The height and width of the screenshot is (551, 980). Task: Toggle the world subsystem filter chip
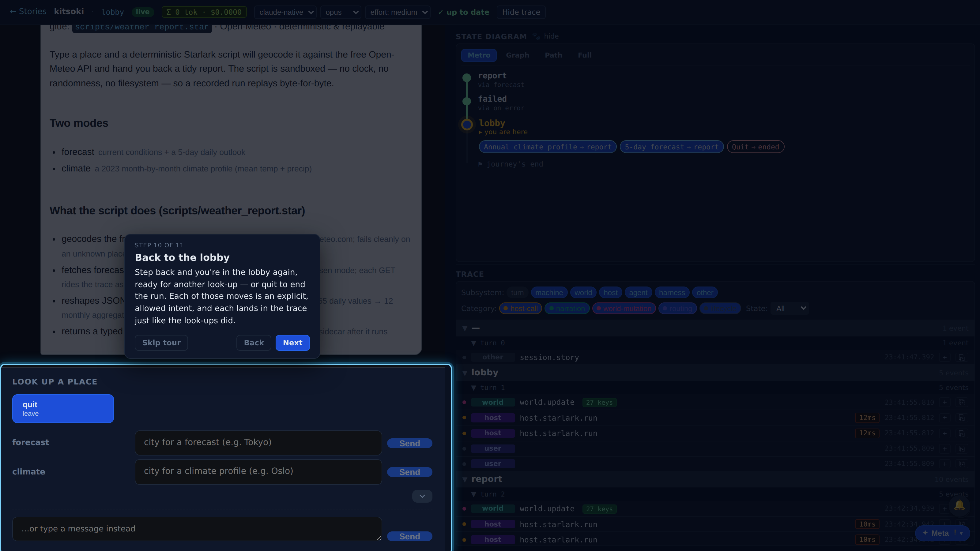(583, 292)
